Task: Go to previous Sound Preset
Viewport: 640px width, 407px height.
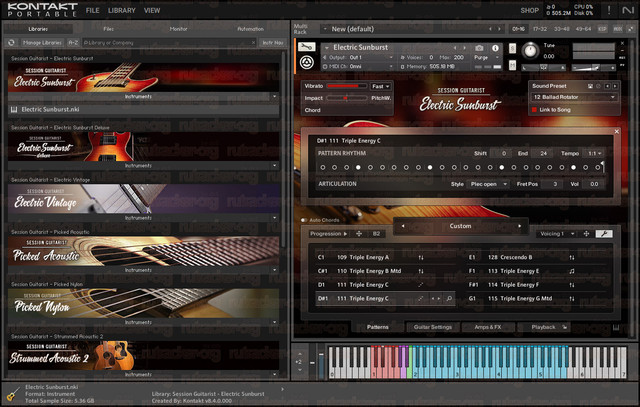Action: [x=607, y=86]
